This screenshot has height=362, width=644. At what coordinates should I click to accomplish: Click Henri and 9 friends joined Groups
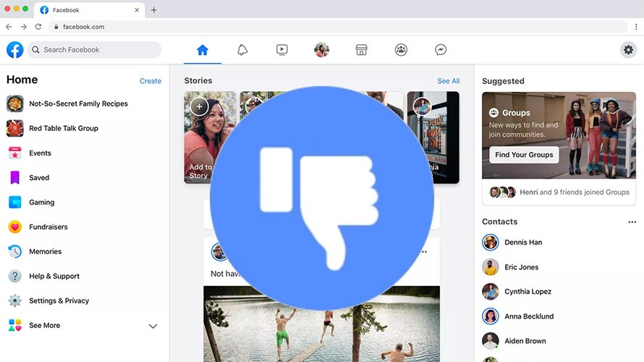(575, 192)
